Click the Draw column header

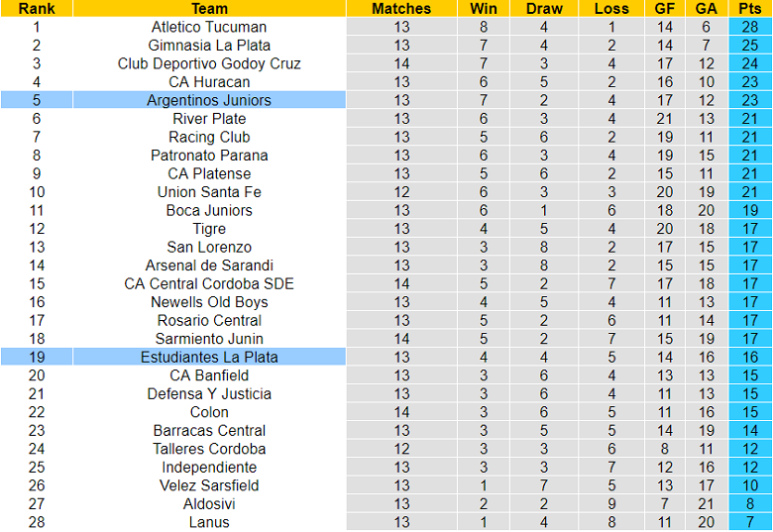(x=544, y=8)
